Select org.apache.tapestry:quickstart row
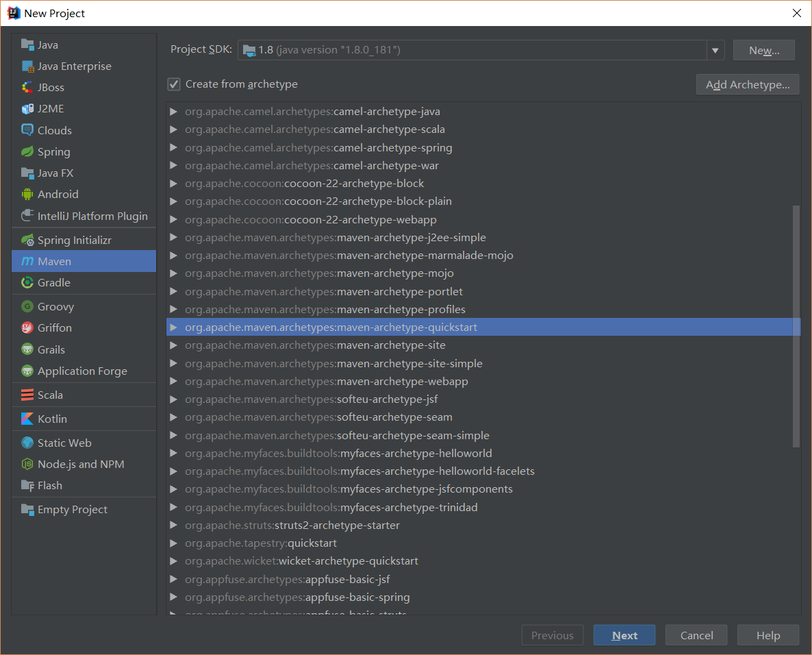812x655 pixels. click(x=483, y=543)
